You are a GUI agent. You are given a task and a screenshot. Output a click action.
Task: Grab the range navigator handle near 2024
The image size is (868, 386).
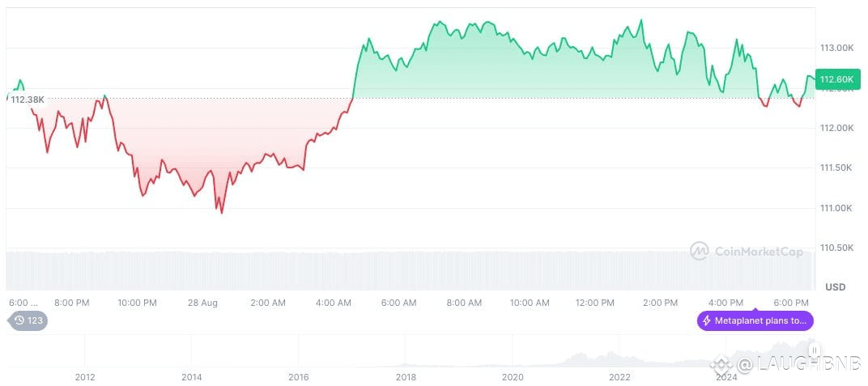[x=815, y=350]
